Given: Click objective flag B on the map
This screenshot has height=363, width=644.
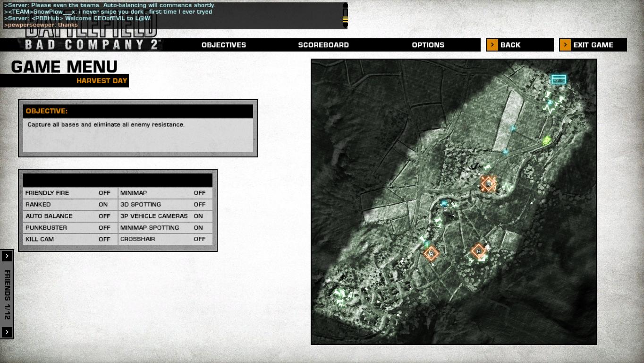Looking at the screenshot, I should [x=478, y=251].
